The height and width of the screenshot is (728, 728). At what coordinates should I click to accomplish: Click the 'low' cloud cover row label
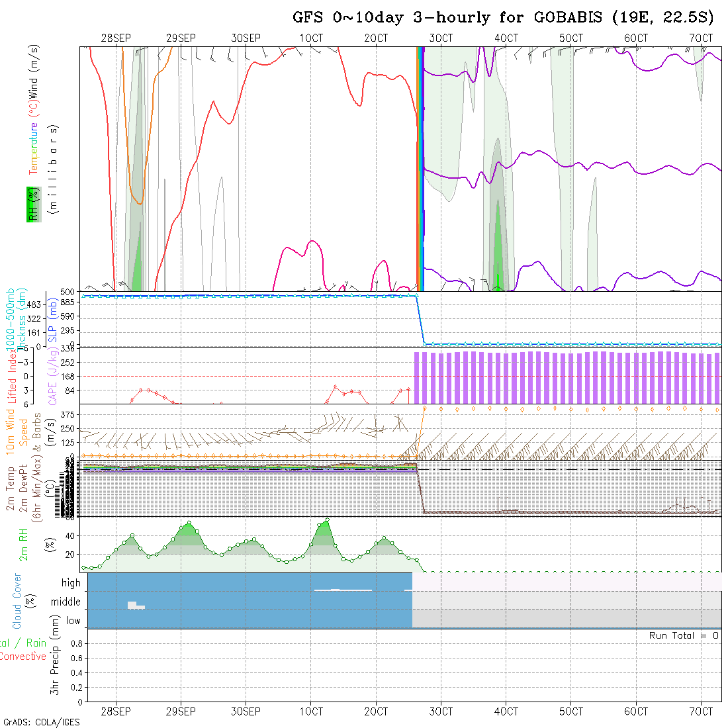[73, 621]
